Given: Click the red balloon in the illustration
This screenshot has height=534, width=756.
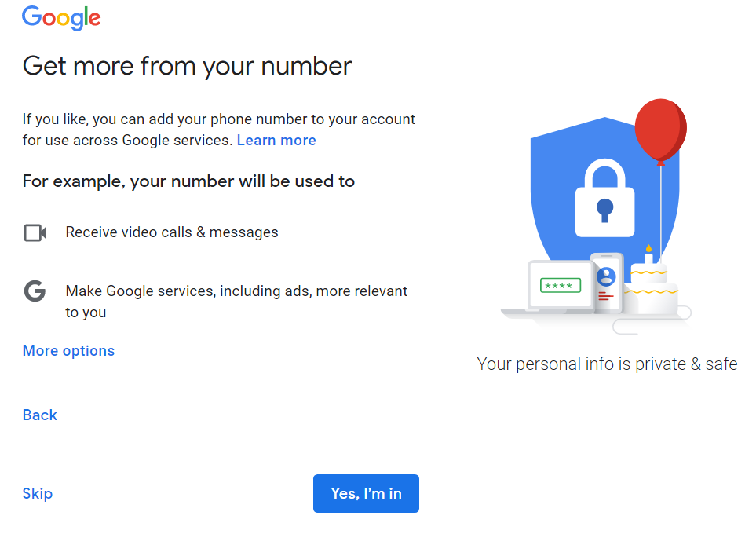Looking at the screenshot, I should 660,130.
